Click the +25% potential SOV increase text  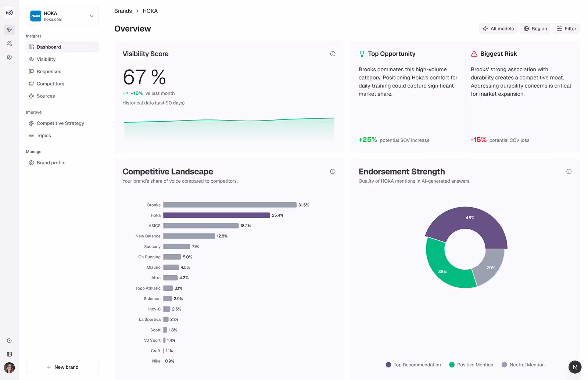pyautogui.click(x=394, y=140)
